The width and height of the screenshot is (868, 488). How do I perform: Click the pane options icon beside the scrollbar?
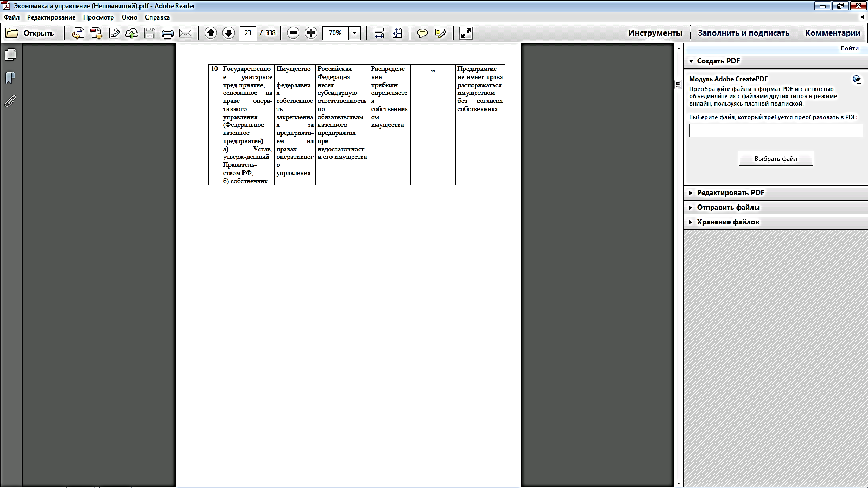tap(678, 85)
